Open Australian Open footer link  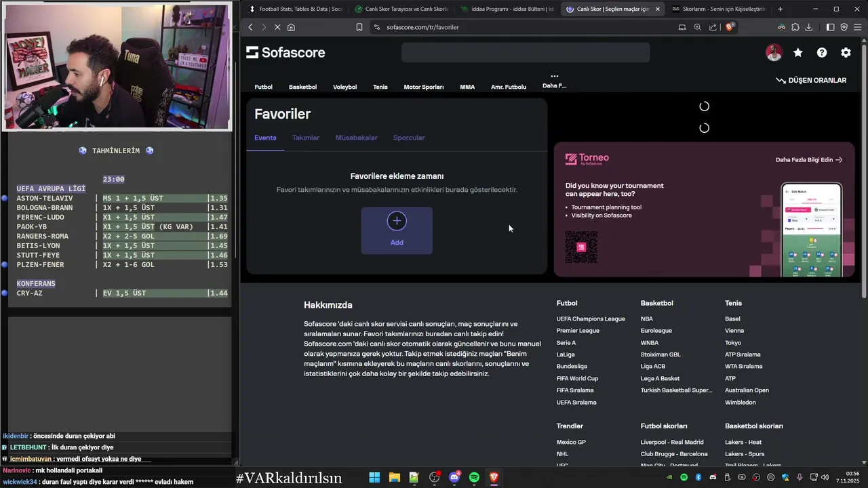pyautogui.click(x=747, y=390)
